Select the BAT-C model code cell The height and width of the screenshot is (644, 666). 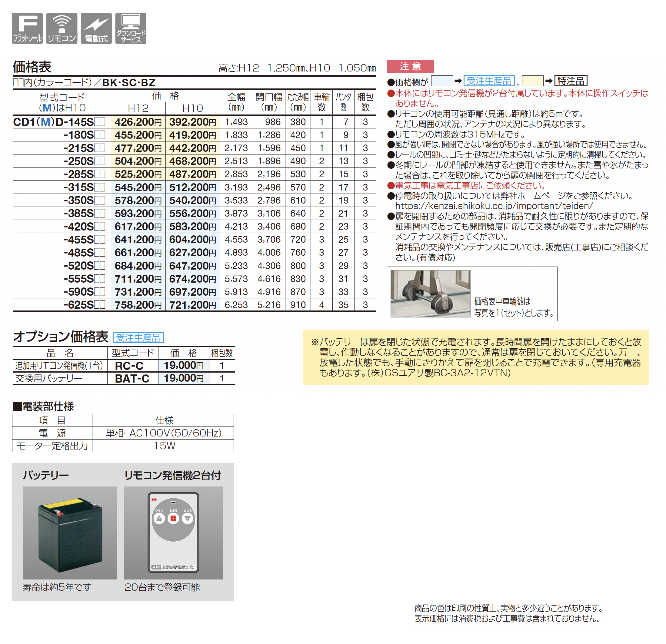coord(132,378)
